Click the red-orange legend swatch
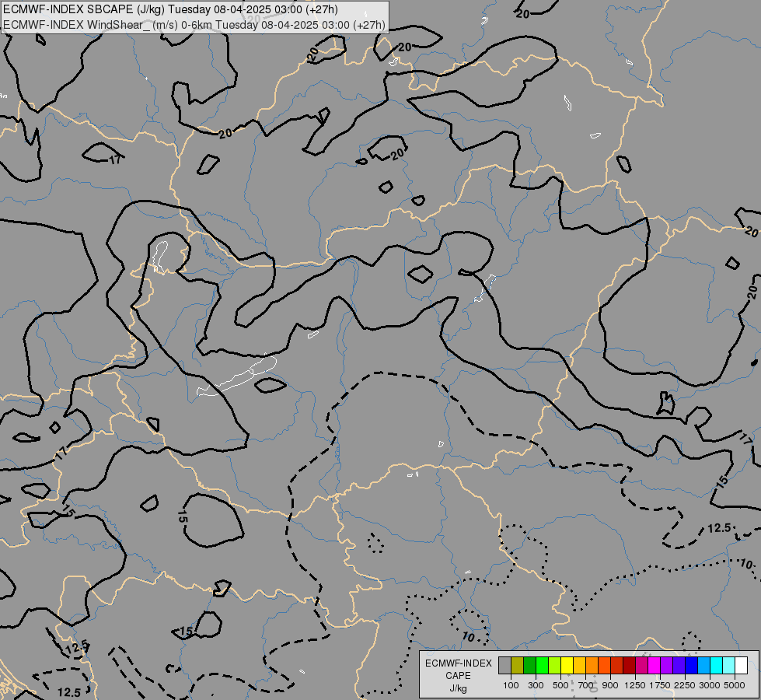 point(604,666)
